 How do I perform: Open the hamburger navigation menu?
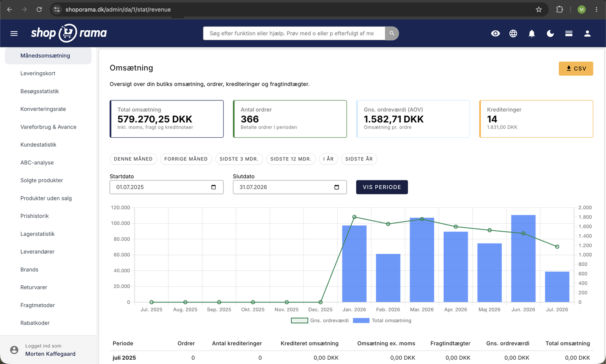(14, 33)
